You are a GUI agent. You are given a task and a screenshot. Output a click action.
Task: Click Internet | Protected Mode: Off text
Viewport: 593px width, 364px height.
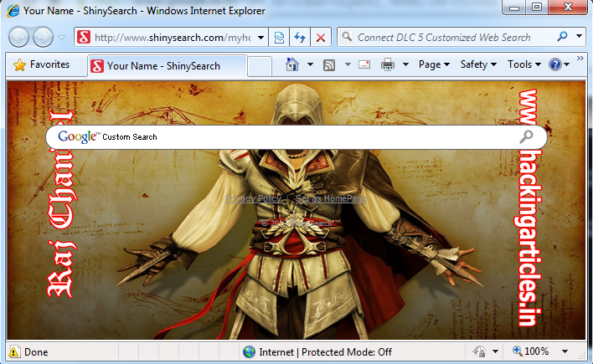[325, 352]
